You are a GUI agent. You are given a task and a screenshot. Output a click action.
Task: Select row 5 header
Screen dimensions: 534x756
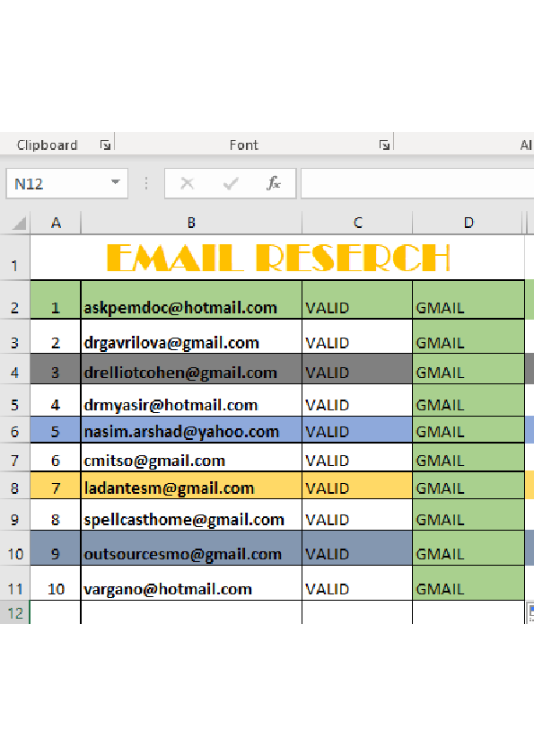tap(15, 400)
